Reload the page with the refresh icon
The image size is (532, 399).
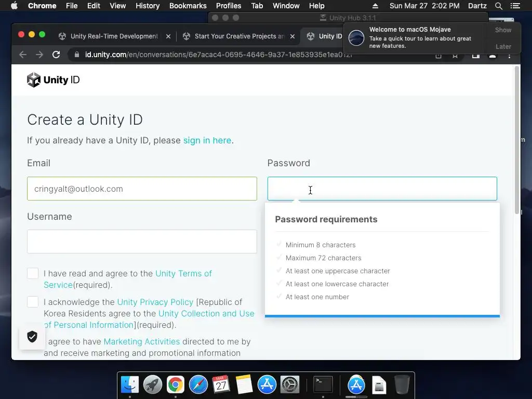click(56, 55)
